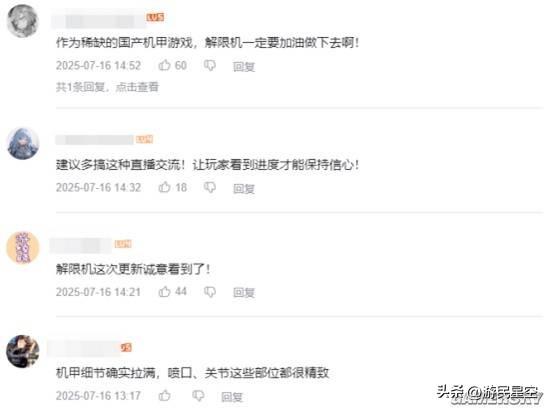This screenshot has width=550, height=411.
Task: Like the comment about 直播交流
Action: pyautogui.click(x=165, y=187)
